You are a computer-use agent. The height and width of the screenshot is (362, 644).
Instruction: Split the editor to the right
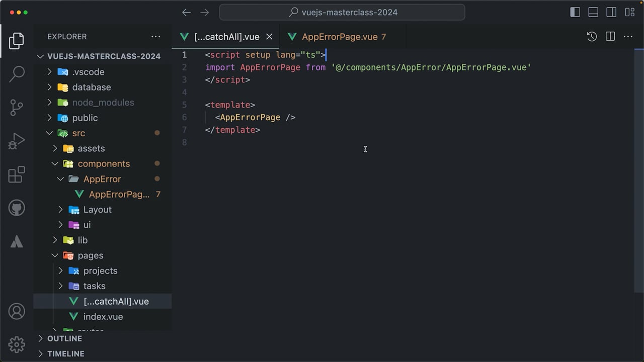click(x=610, y=37)
